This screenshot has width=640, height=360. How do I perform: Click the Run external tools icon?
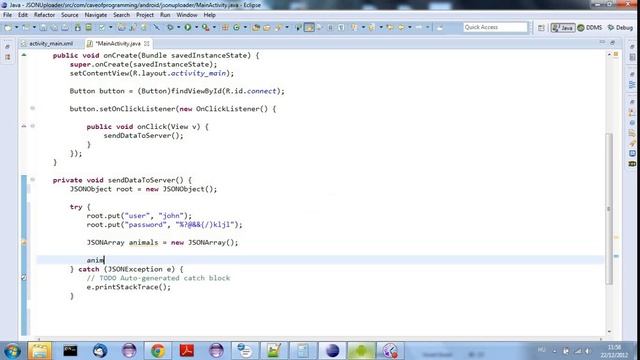click(x=205, y=27)
